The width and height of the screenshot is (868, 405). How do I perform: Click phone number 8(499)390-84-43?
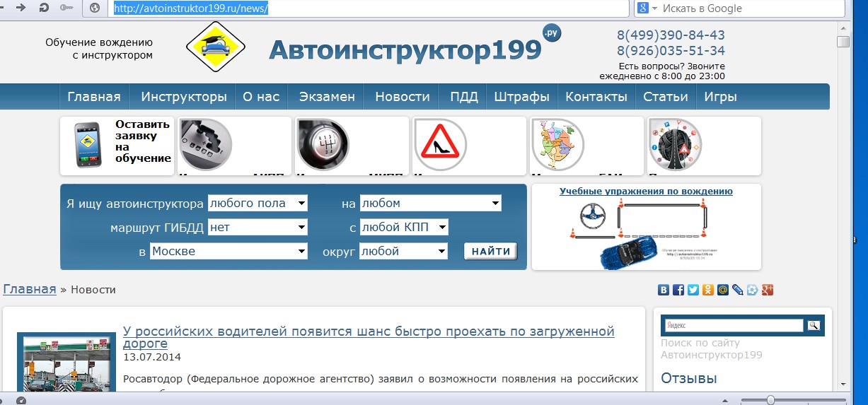671,35
